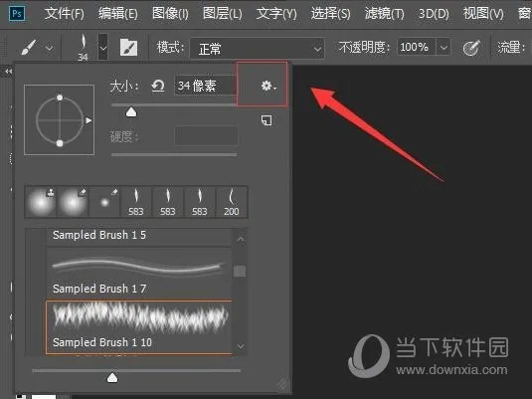Toggle pressure for opacity button

pos(471,47)
